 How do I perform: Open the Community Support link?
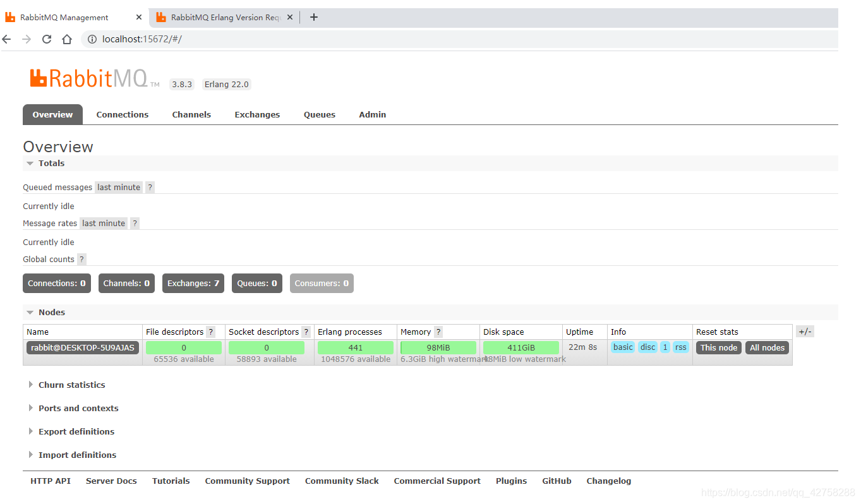[247, 481]
